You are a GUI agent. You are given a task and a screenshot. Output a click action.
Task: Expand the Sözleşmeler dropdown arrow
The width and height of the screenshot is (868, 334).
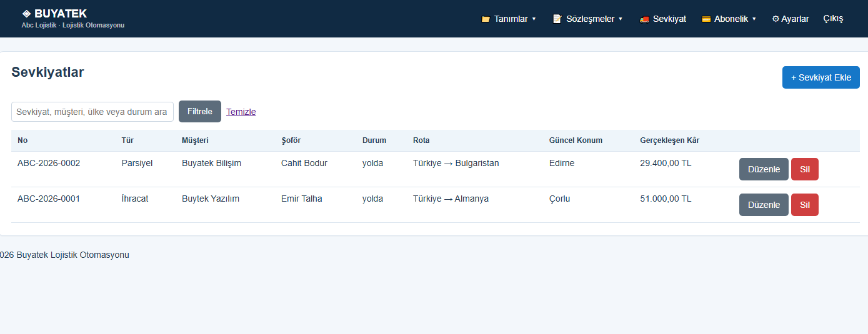coord(621,19)
